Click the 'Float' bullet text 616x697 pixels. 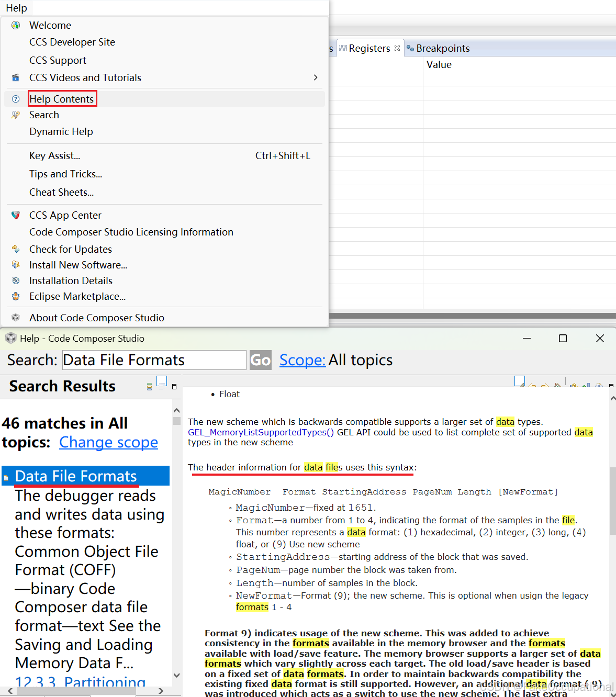pos(229,394)
